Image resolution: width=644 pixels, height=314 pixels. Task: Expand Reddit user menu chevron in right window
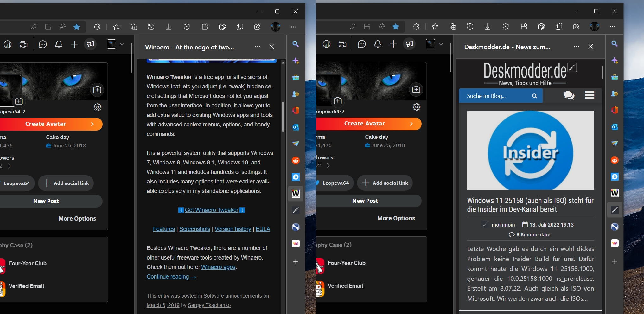click(x=441, y=44)
